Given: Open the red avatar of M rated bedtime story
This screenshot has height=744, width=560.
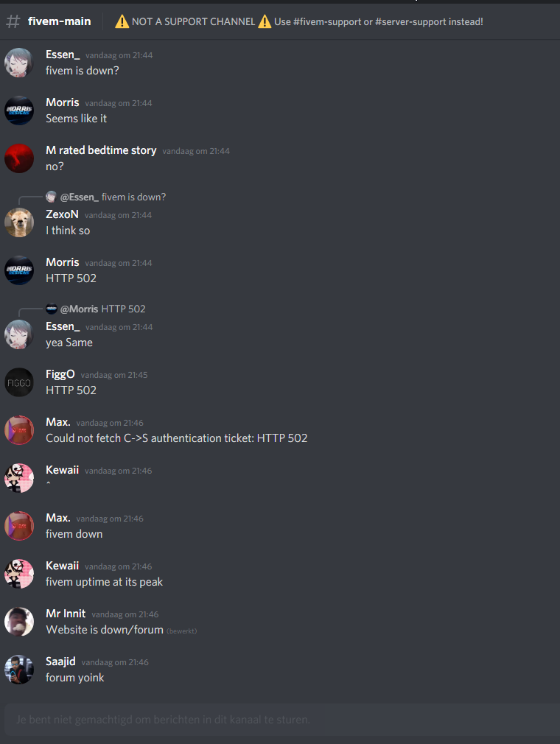Looking at the screenshot, I should click(19, 158).
